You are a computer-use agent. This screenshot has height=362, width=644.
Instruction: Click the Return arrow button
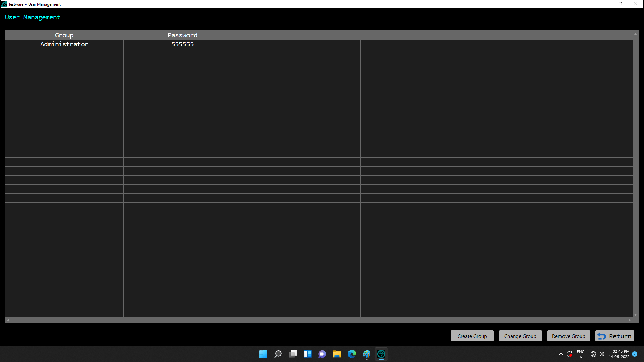click(x=614, y=336)
